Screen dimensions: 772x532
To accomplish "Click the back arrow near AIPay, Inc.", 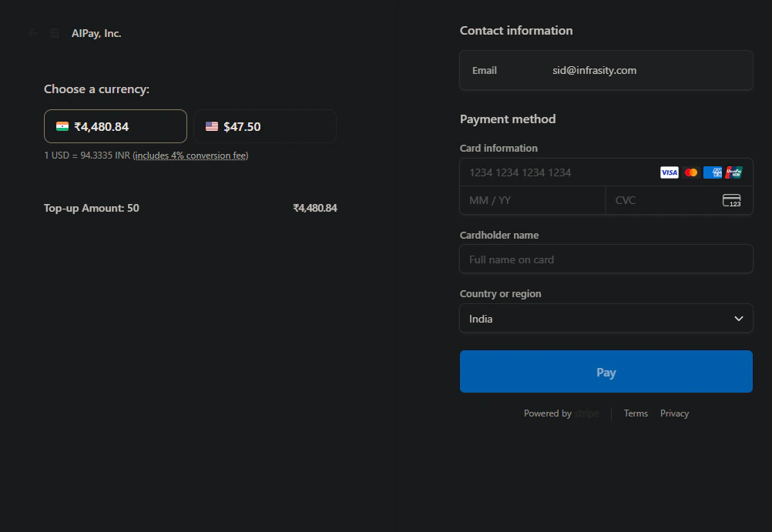I will 32,33.
